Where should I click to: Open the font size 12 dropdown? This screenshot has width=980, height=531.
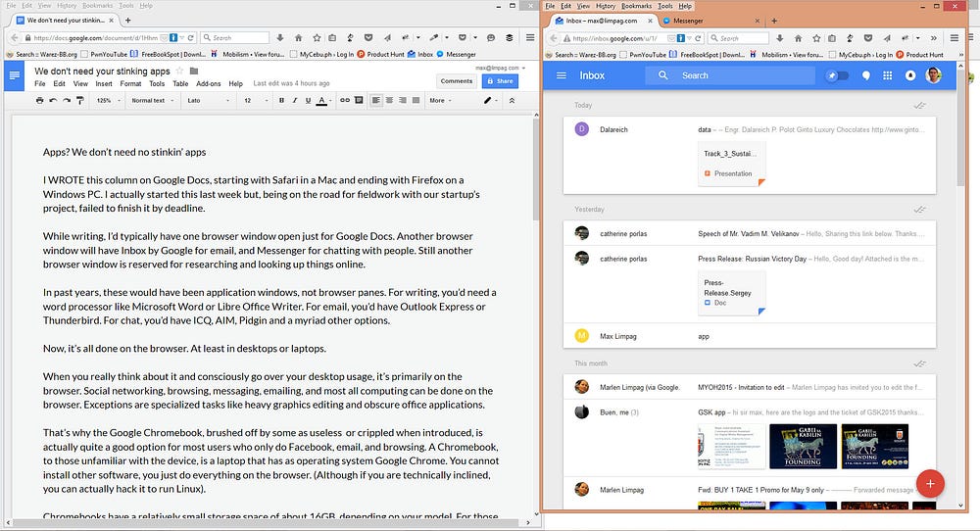(x=256, y=100)
